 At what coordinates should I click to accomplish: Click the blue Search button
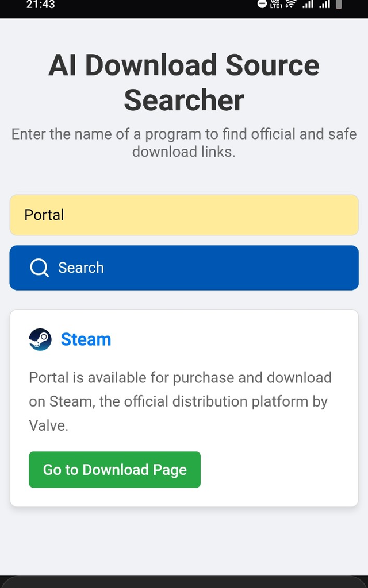click(184, 268)
